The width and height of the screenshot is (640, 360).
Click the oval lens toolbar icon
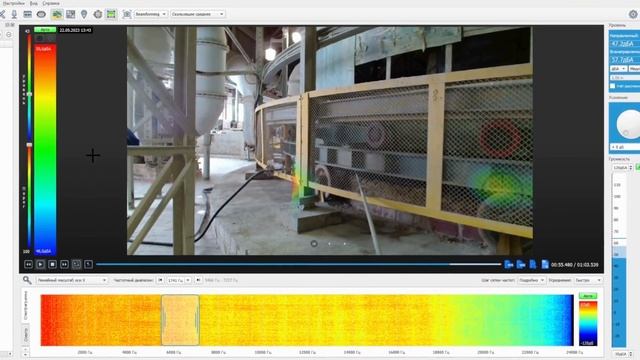pyautogui.click(x=41, y=14)
